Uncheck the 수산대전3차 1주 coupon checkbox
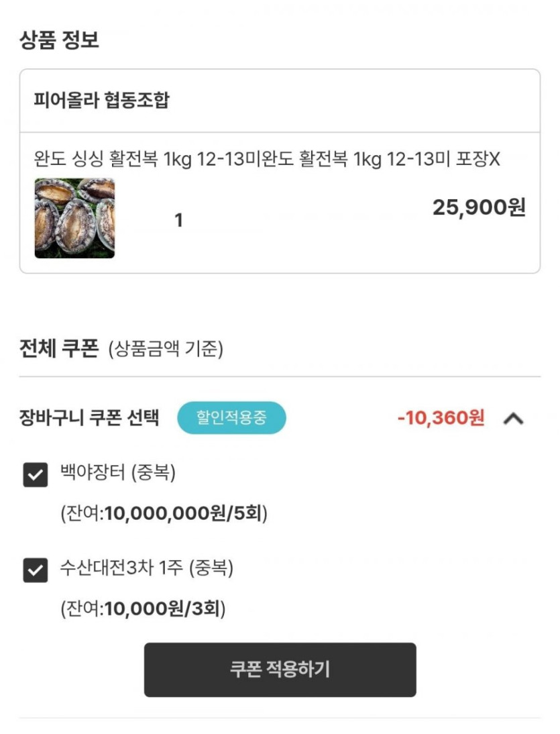 coord(36,571)
